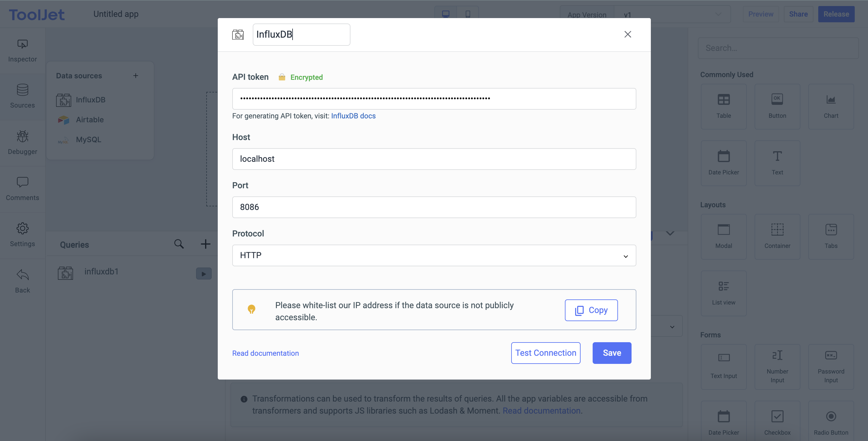Select Airtable in Data sources list

pyautogui.click(x=90, y=120)
